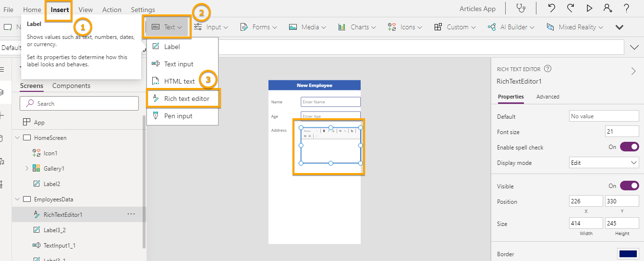Click the Search field in the tree view

pos(79,103)
